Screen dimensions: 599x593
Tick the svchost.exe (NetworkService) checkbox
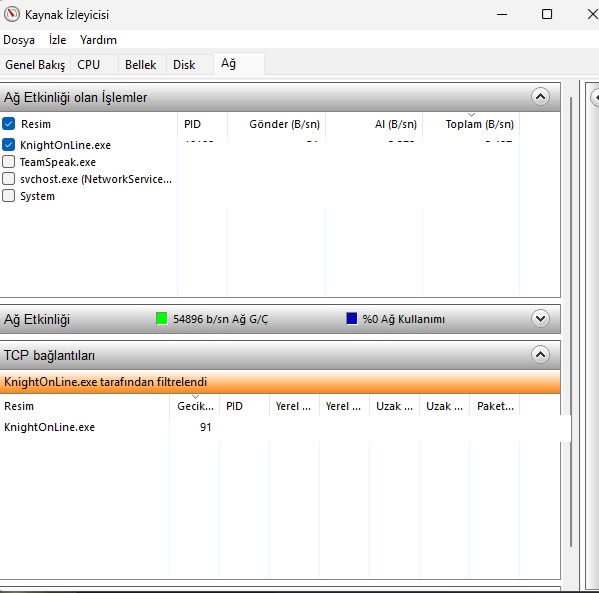click(8, 178)
